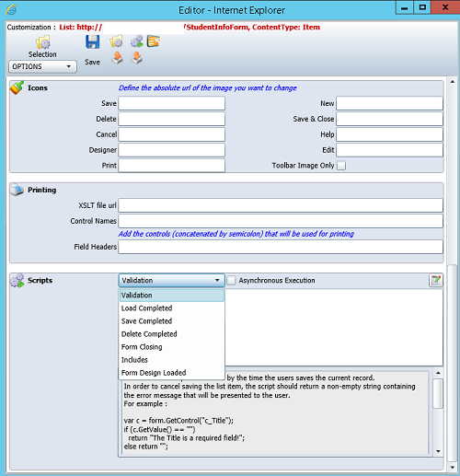The image size is (460, 476).
Task: Pick Includes from the list
Action: tap(172, 360)
